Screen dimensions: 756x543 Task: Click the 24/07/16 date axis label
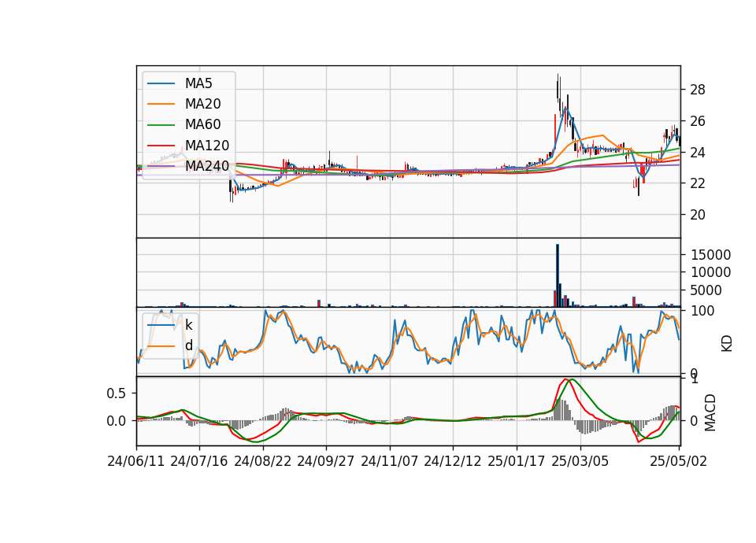[x=199, y=461]
